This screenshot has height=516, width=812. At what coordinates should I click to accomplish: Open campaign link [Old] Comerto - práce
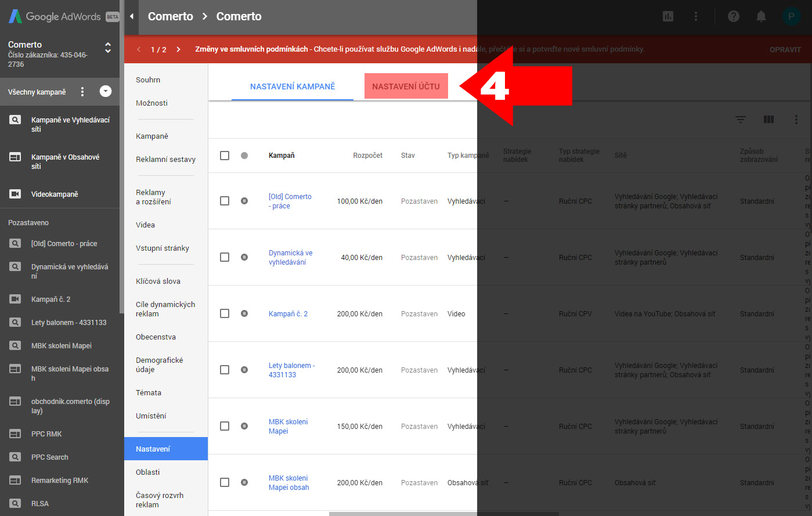[290, 201]
